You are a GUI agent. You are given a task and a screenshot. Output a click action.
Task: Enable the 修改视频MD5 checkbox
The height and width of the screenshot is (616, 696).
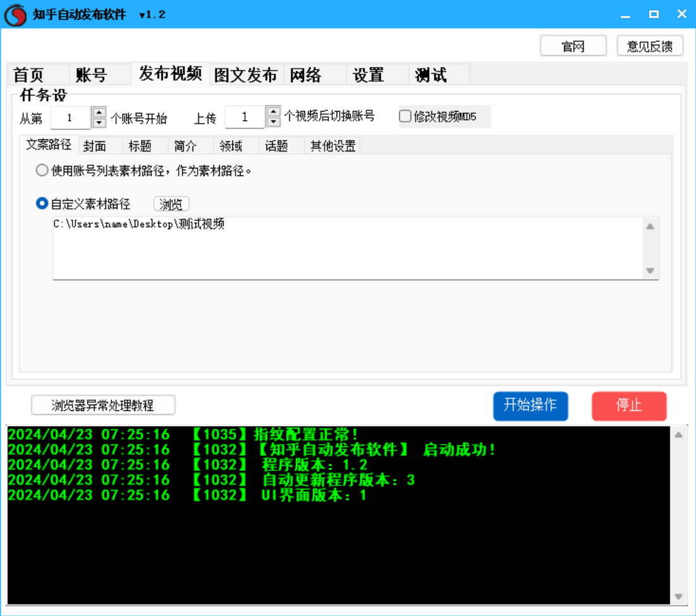point(405,116)
